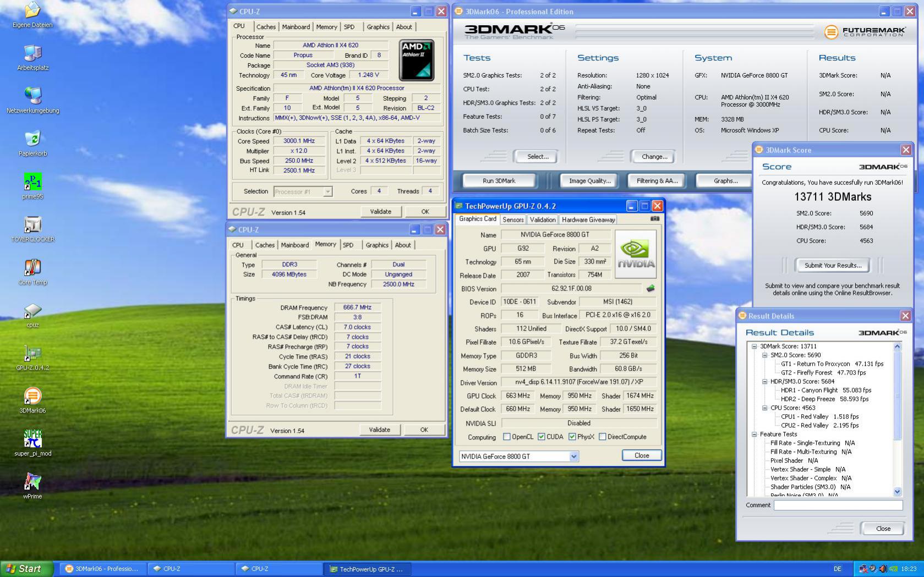Launch the Core Temp desktop shortcut
The width and height of the screenshot is (924, 577).
coord(32,267)
